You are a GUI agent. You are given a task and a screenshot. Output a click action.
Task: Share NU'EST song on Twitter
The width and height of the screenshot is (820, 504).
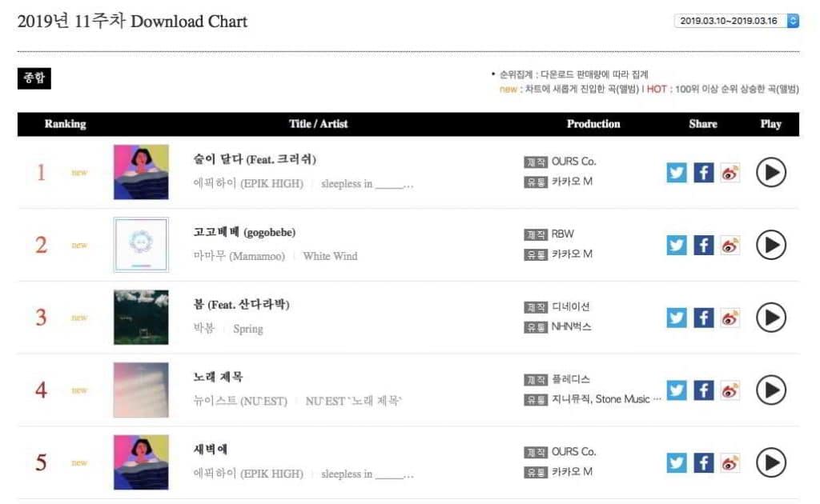[x=677, y=390]
